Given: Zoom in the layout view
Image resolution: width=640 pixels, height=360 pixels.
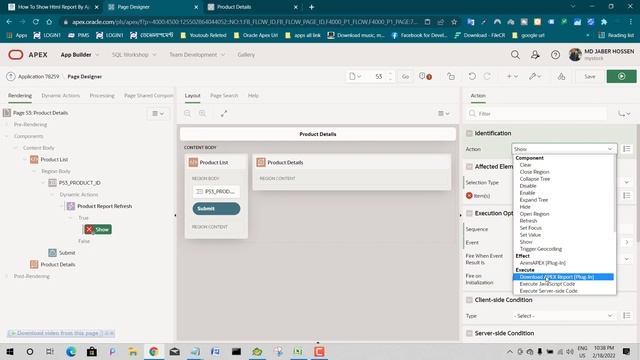Looking at the screenshot, I should (202, 113).
